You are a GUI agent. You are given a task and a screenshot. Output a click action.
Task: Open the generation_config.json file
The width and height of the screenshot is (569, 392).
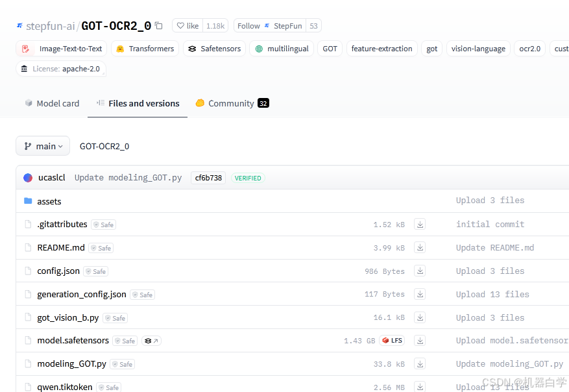pyautogui.click(x=82, y=294)
